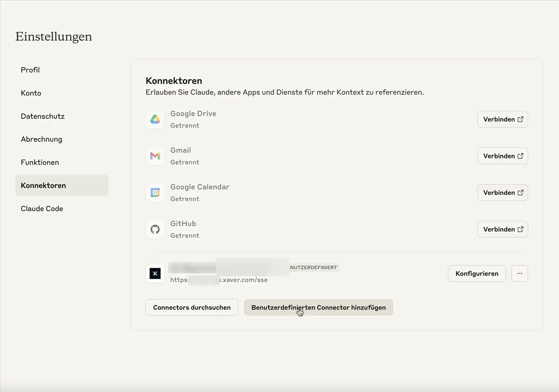559x392 pixels.
Task: Click the Google Calendar icon
Action: tap(155, 193)
